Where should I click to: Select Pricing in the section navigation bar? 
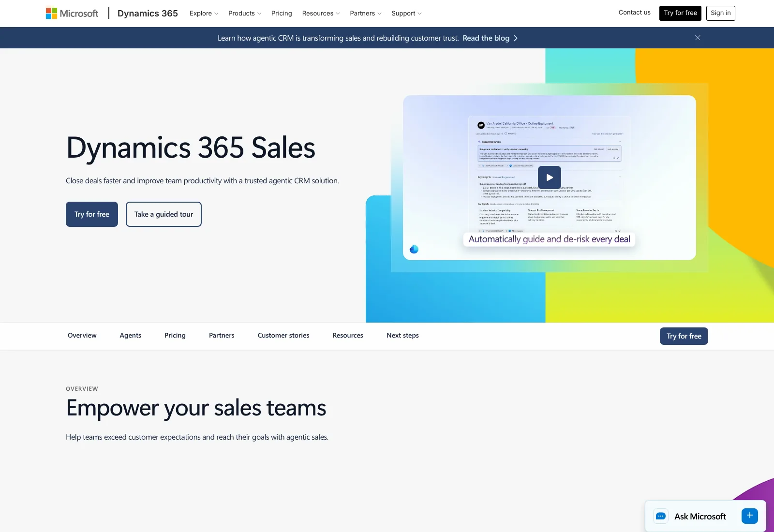pos(175,335)
